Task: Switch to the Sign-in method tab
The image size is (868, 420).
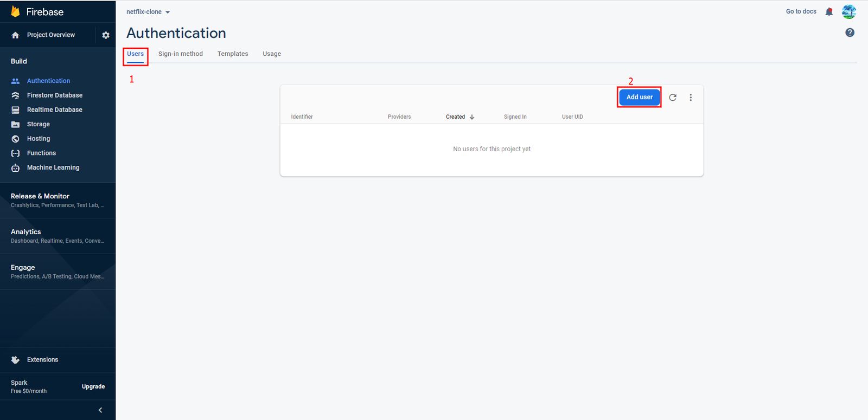Action: click(181, 54)
